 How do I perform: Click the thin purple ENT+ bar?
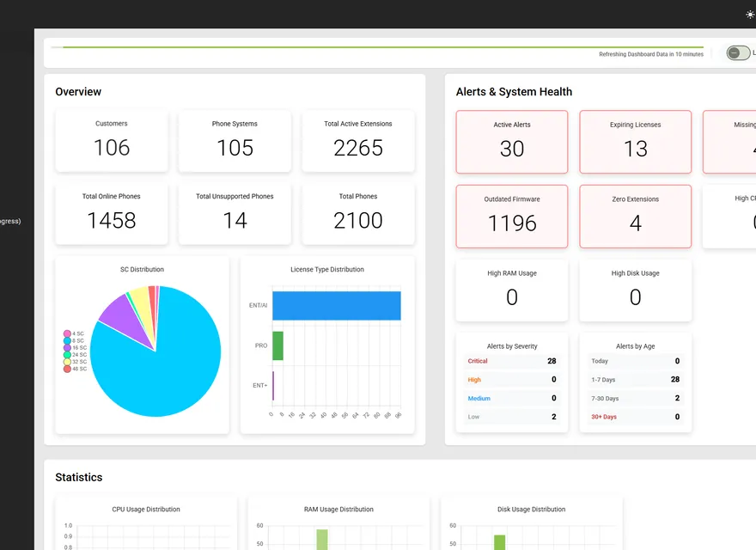coord(273,386)
